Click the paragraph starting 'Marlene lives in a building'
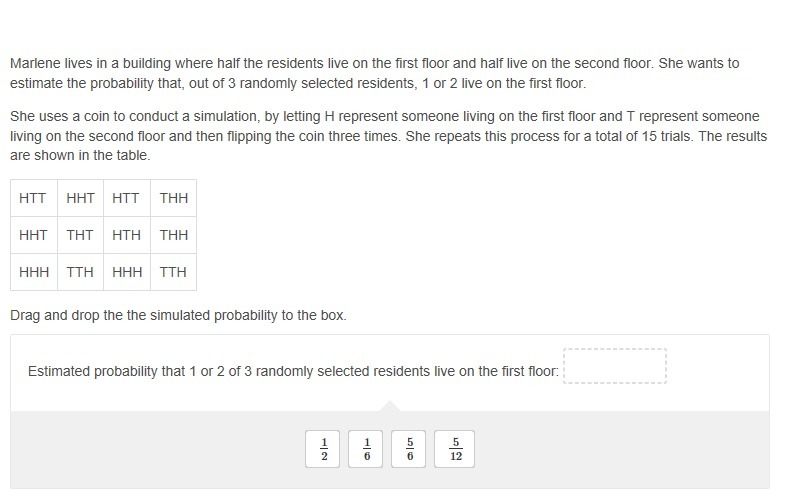 tap(375, 73)
